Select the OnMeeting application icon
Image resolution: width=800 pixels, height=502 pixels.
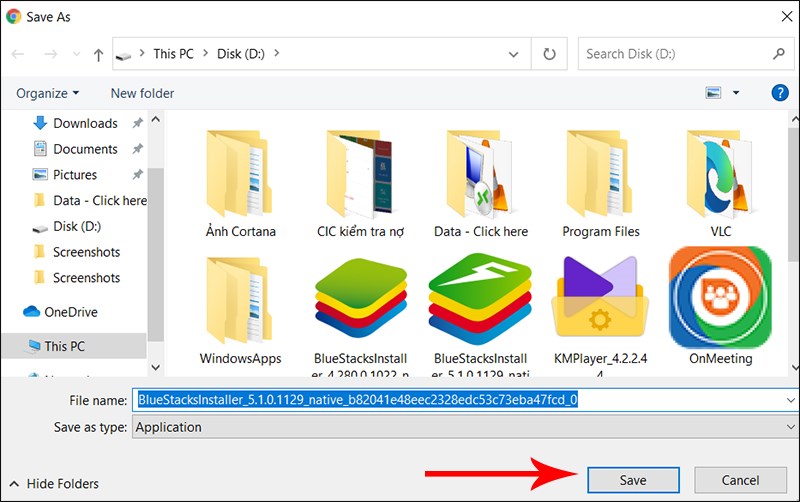(720, 297)
